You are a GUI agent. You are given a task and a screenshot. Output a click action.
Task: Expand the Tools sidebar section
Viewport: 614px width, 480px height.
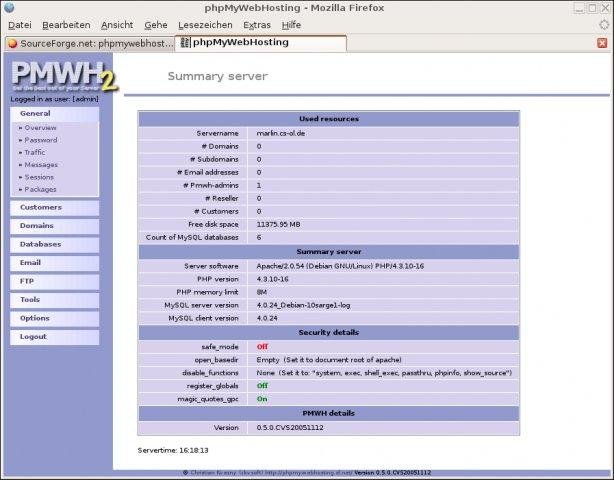pyautogui.click(x=54, y=300)
